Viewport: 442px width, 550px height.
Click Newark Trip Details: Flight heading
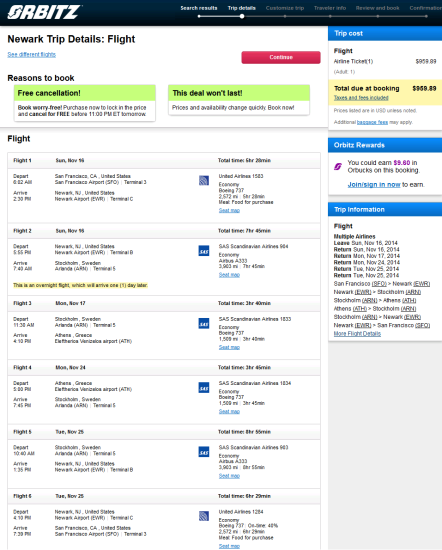(71, 39)
